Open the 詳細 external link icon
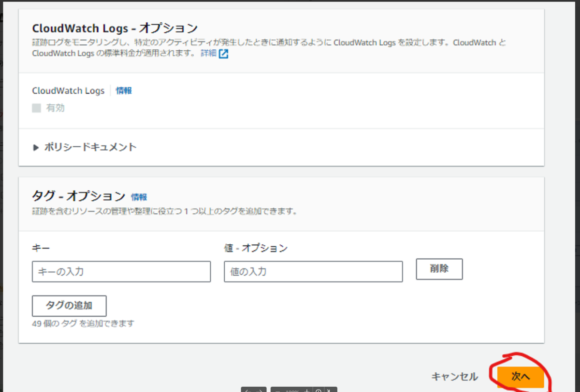The width and height of the screenshot is (580, 392). [223, 54]
